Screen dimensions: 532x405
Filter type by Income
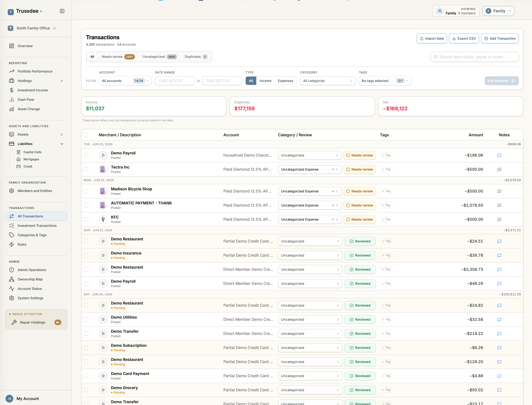[265, 81]
